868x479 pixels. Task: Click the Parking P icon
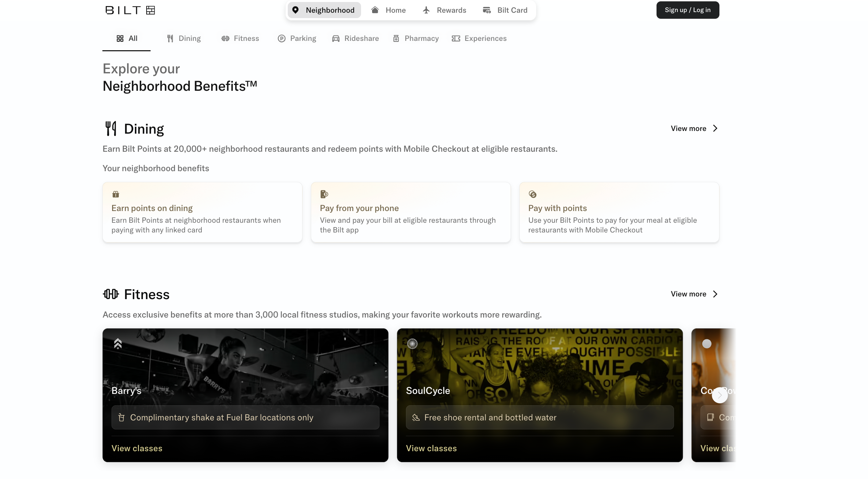(x=282, y=39)
